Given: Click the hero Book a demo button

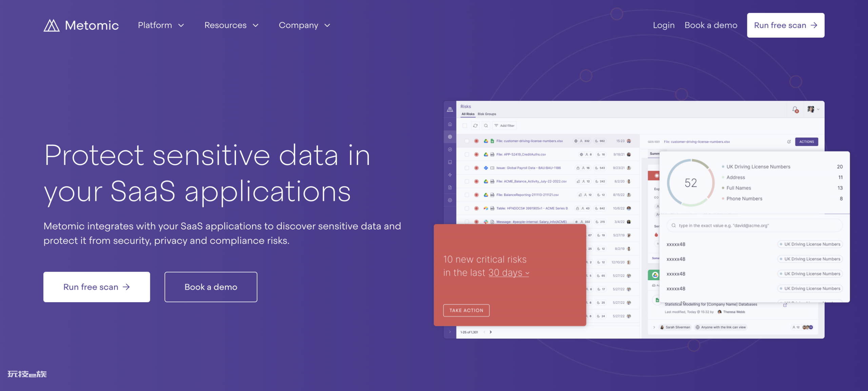Looking at the screenshot, I should click(x=211, y=287).
